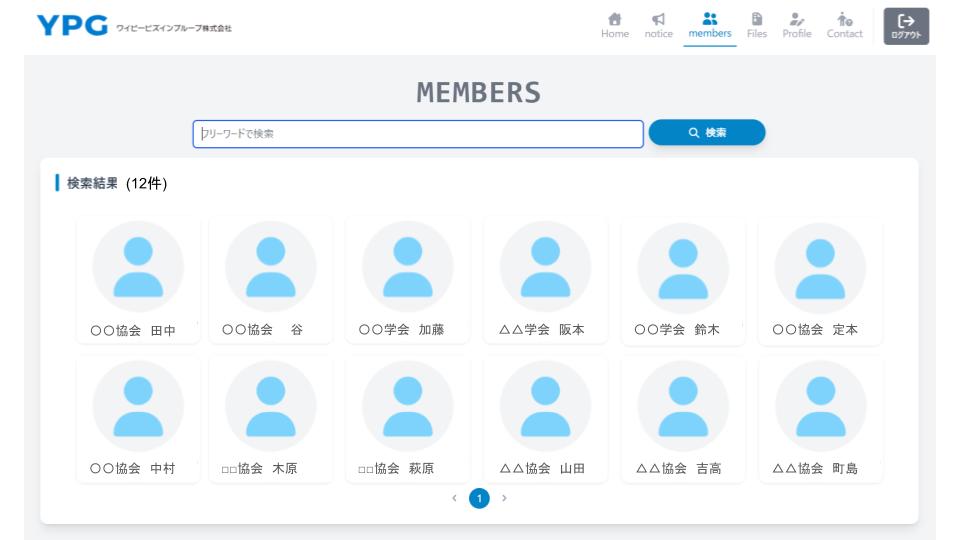Click the ワイピービズインプルーブ株式会社 company name
Viewport: 960px width, 540px height.
174,28
